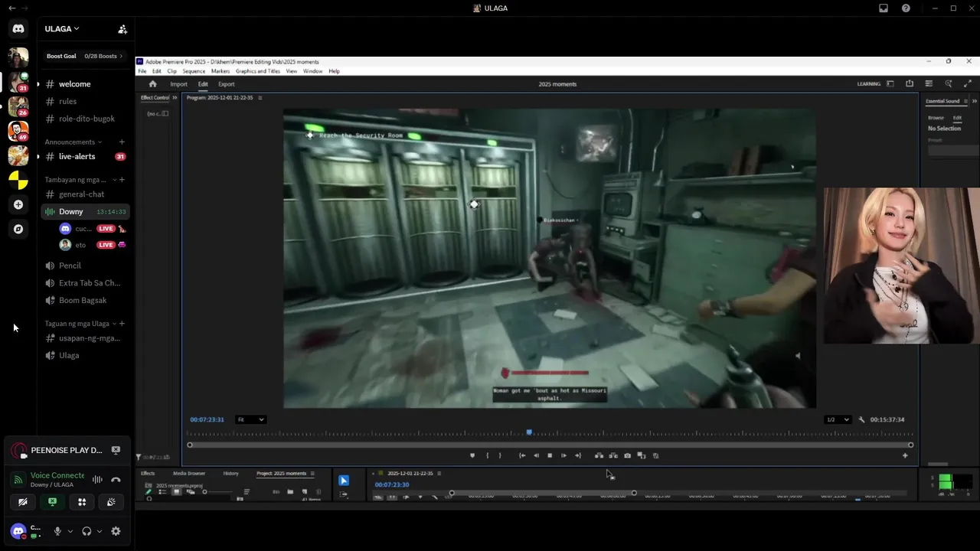The width and height of the screenshot is (980, 551).
Task: Open the soundboard button in voice panel
Action: pyautogui.click(x=111, y=502)
